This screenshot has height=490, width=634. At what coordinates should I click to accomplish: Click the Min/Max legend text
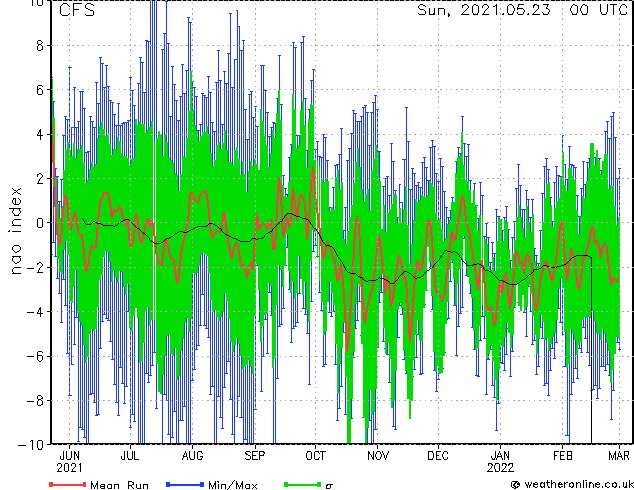tap(232, 485)
